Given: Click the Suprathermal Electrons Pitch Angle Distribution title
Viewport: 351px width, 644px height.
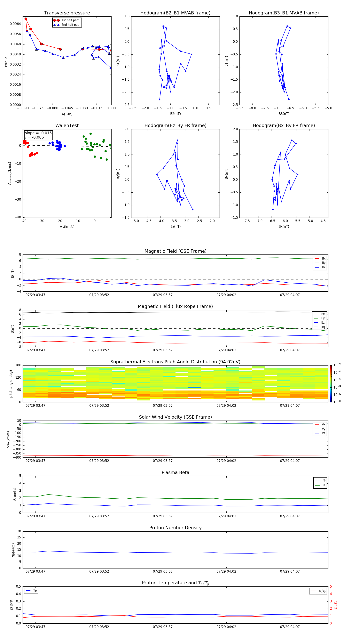Looking at the screenshot, I should [x=175, y=362].
